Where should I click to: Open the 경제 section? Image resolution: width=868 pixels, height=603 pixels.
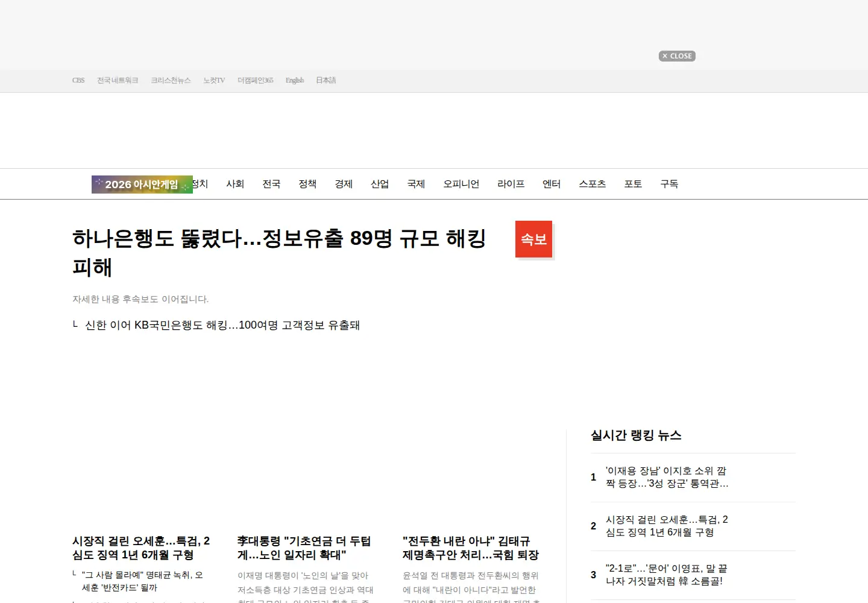344,184
